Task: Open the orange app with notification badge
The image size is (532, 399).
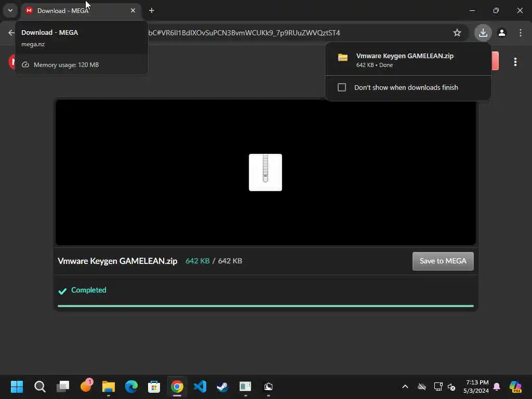Action: [86, 386]
